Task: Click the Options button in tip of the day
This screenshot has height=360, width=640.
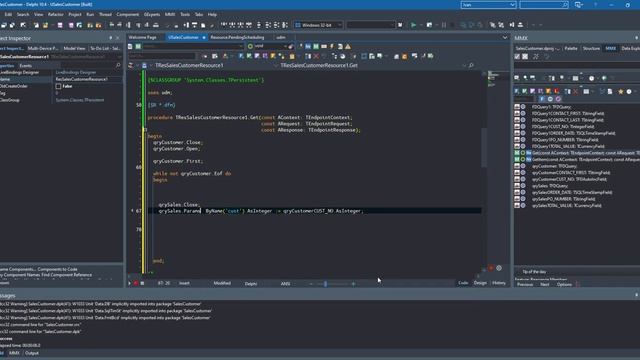Action: pos(564,284)
